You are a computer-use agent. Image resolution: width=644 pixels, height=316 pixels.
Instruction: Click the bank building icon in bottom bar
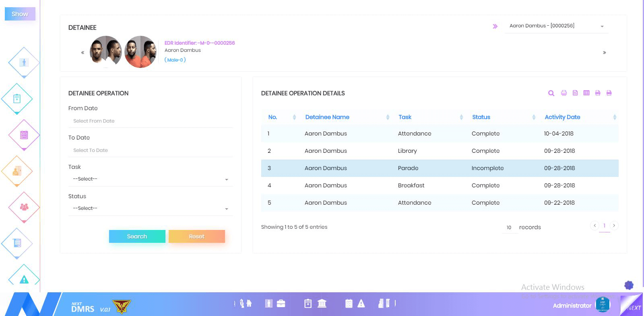coord(322,304)
